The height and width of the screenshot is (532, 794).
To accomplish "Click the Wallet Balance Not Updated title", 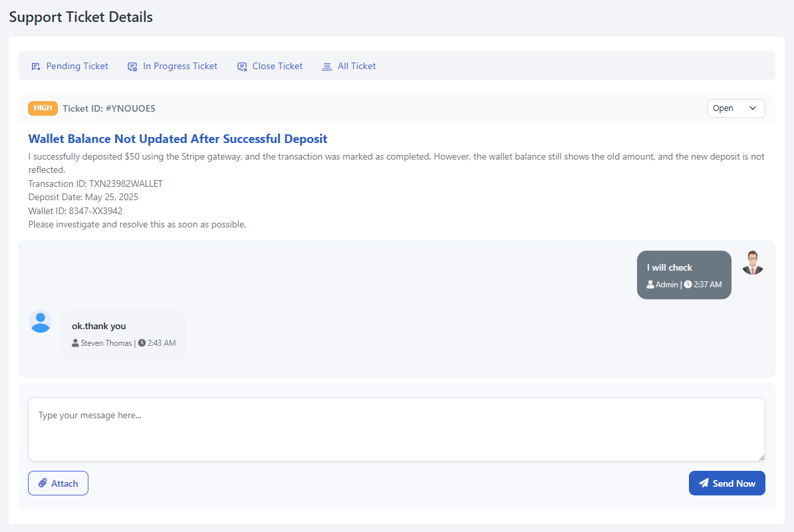I will coord(178,139).
